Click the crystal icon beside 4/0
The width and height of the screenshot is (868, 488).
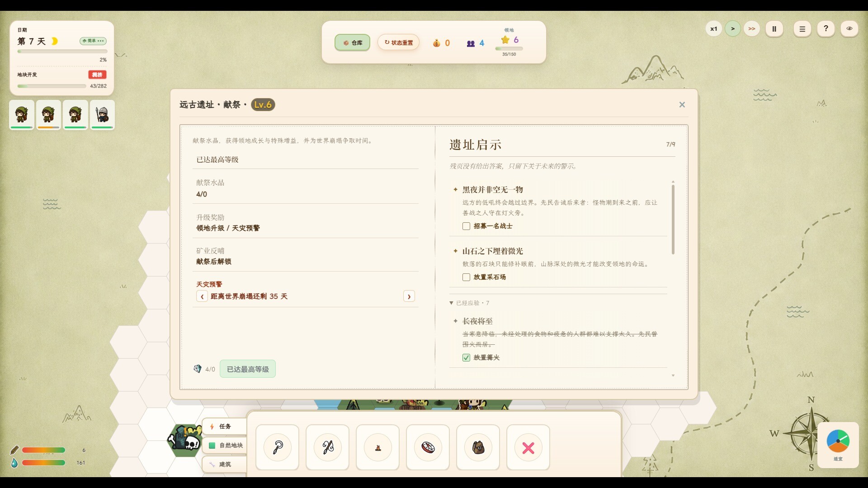198,369
